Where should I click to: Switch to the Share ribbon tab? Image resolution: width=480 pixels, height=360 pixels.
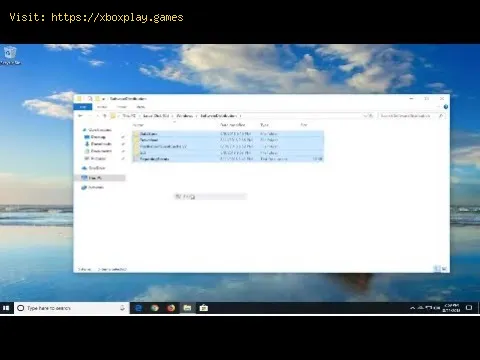point(122,107)
